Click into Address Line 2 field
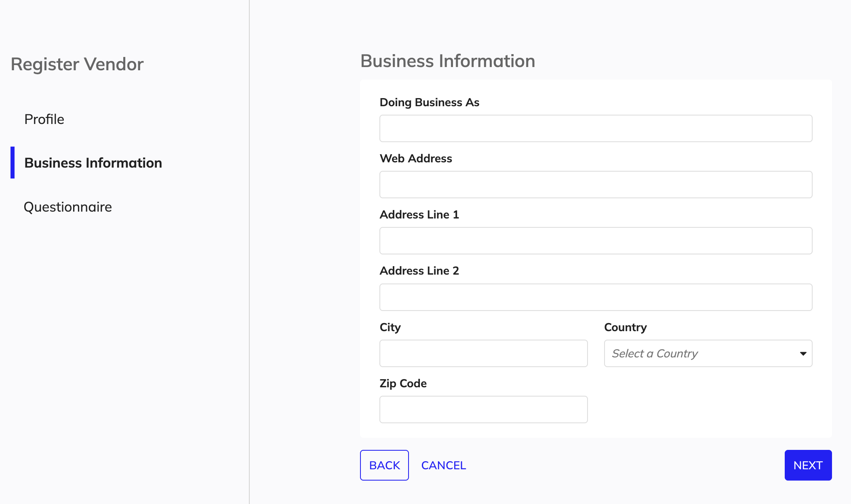Viewport: 851px width, 504px height. [x=596, y=297]
